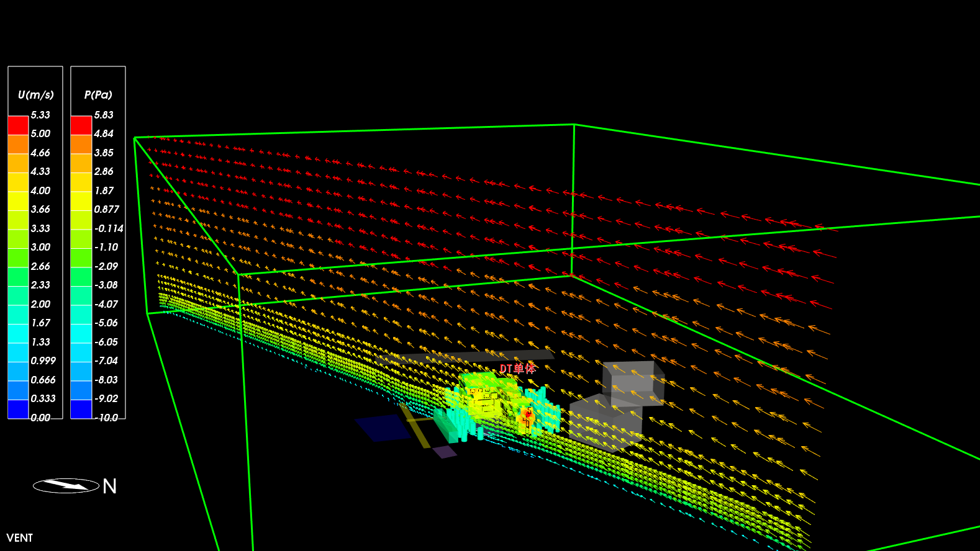The height and width of the screenshot is (551, 980).
Task: Click the red DT单体 label
Action: 517,369
